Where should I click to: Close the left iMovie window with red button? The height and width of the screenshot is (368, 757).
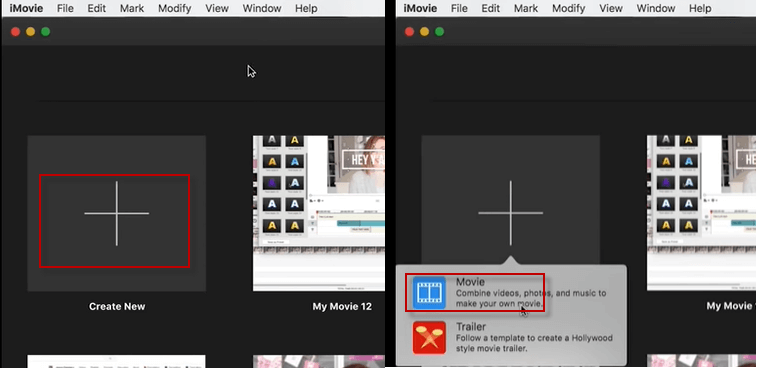click(x=15, y=32)
